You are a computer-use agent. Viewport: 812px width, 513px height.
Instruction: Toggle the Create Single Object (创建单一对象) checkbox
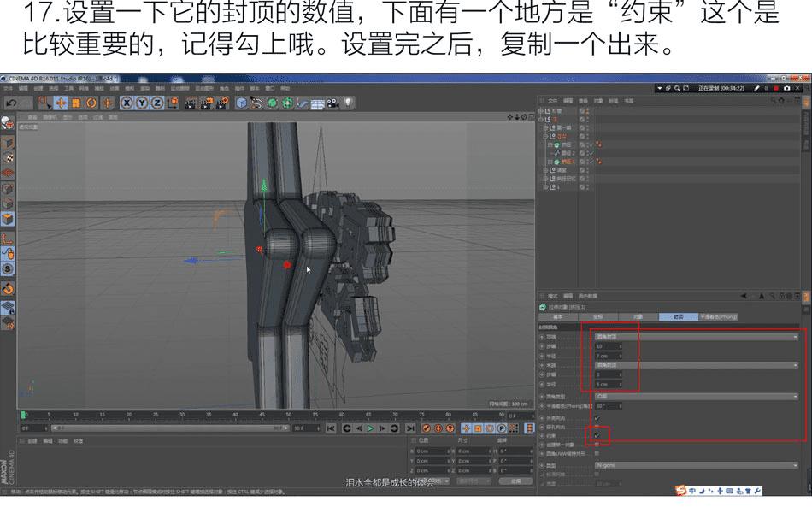pos(597,444)
